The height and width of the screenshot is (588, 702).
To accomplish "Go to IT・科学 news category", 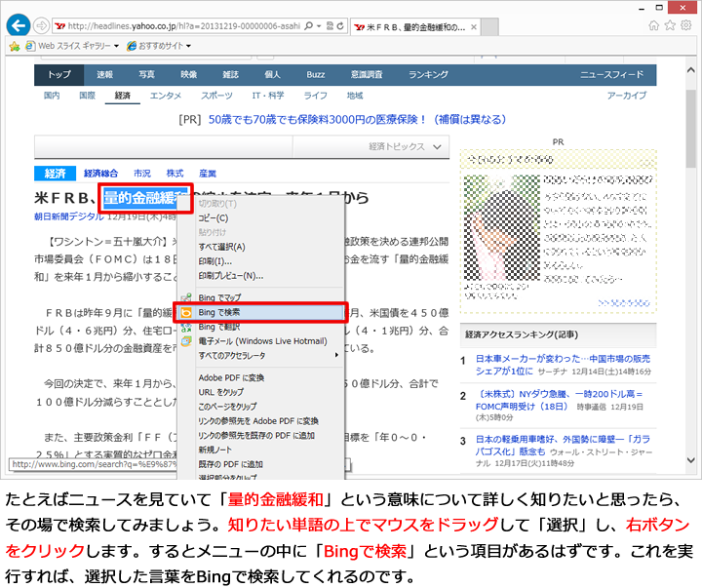I will tap(268, 96).
